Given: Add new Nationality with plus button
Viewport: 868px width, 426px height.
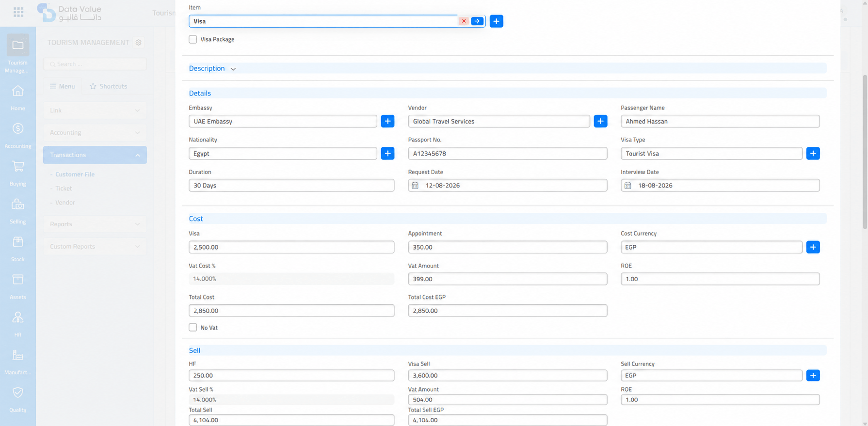Looking at the screenshot, I should [x=387, y=154].
